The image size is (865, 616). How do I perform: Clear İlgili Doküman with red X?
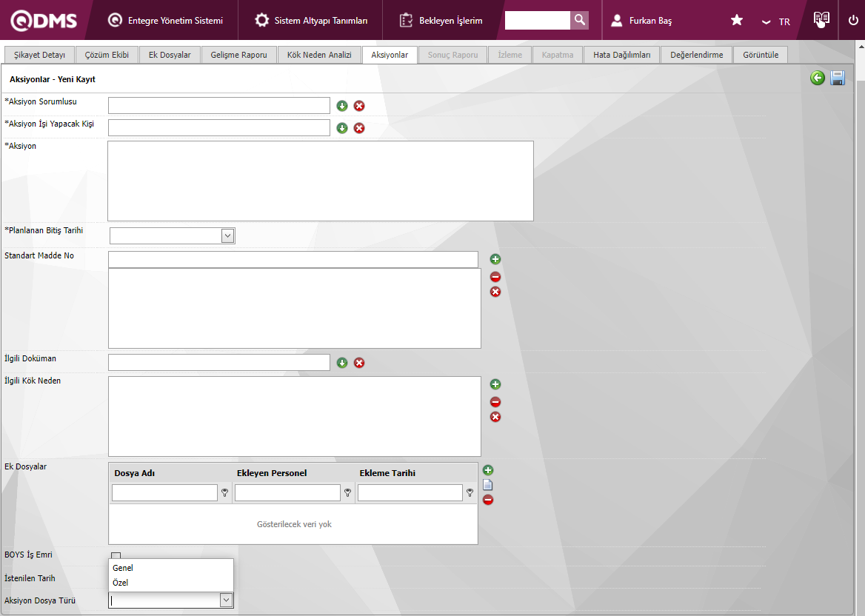coord(359,363)
